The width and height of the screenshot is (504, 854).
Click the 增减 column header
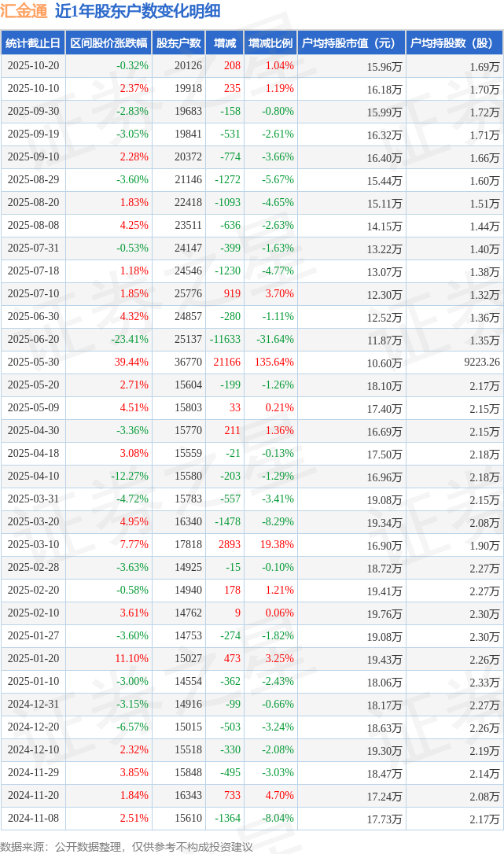click(x=224, y=43)
